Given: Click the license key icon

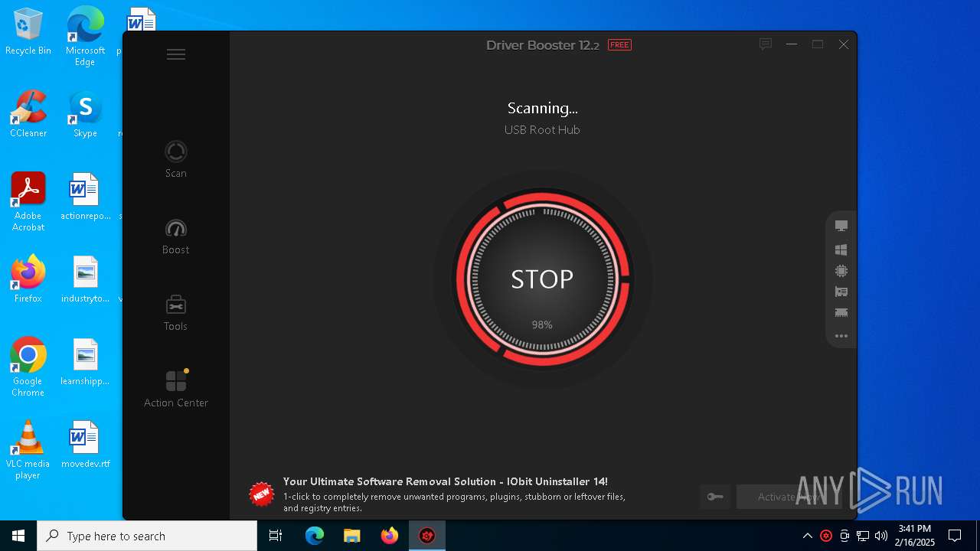Looking at the screenshot, I should (x=715, y=497).
